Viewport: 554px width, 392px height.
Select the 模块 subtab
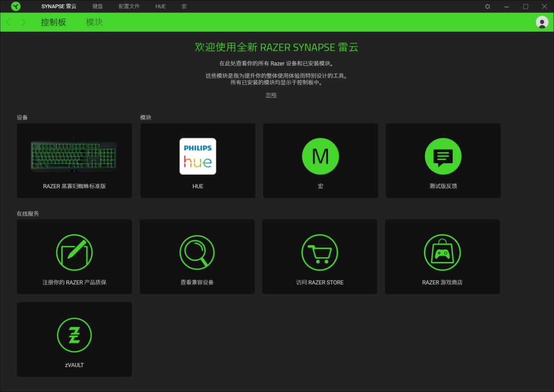[94, 22]
